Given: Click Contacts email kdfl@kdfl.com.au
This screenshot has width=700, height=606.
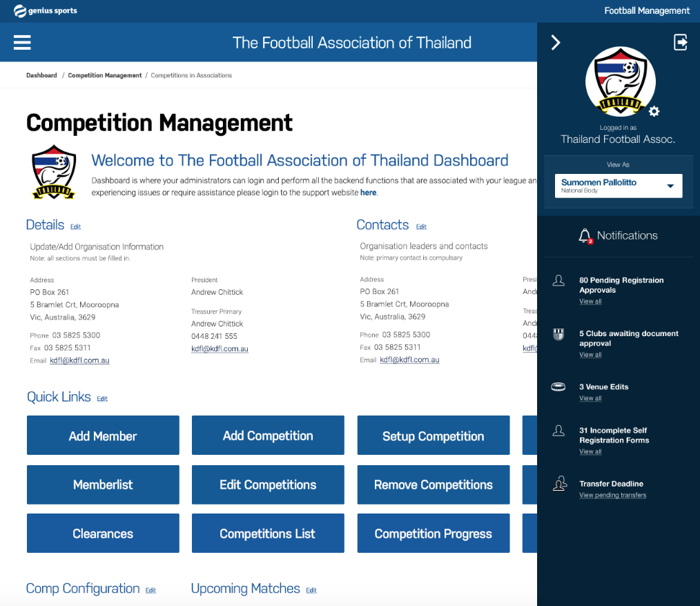Looking at the screenshot, I should [409, 360].
